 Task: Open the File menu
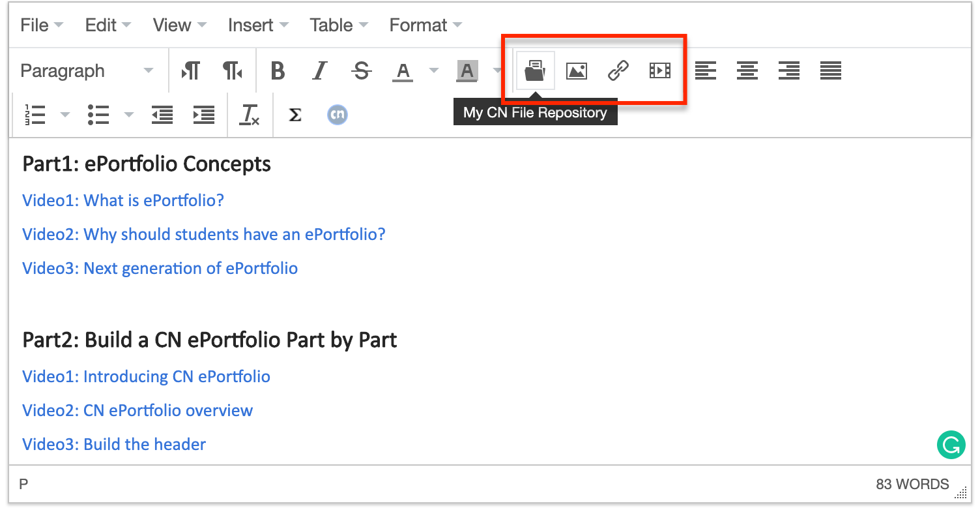[x=42, y=25]
